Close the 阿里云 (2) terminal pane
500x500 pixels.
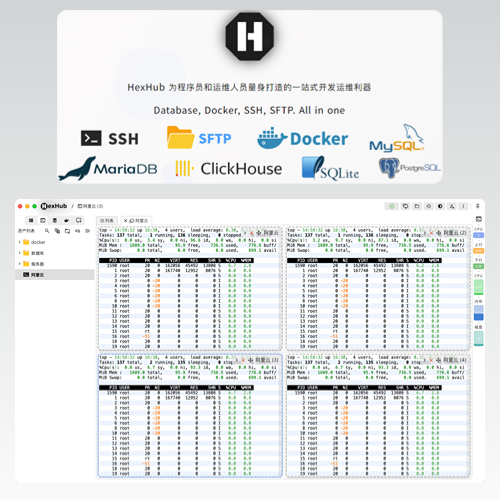pyautogui.click(x=431, y=233)
